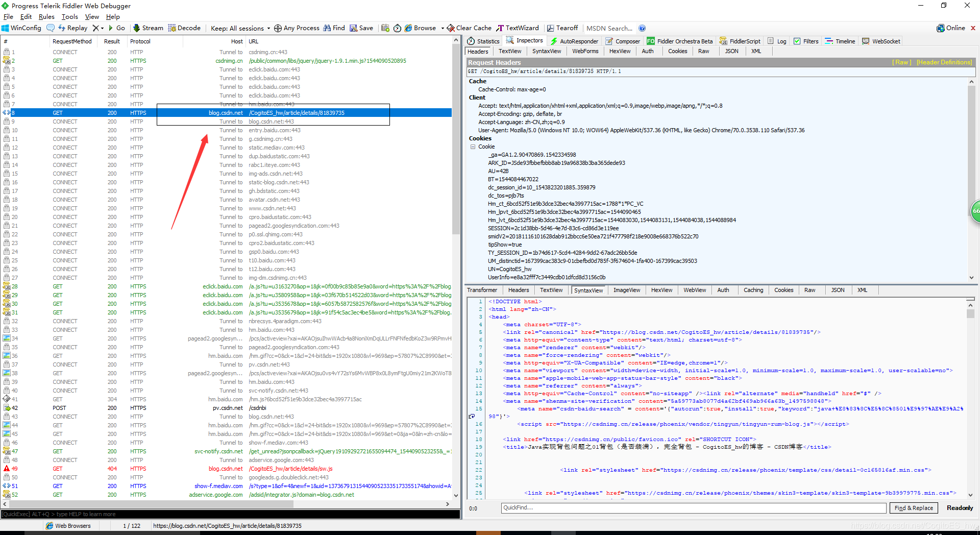The image size is (980, 535).
Task: Click the camera screenshot icon
Action: (x=385, y=28)
